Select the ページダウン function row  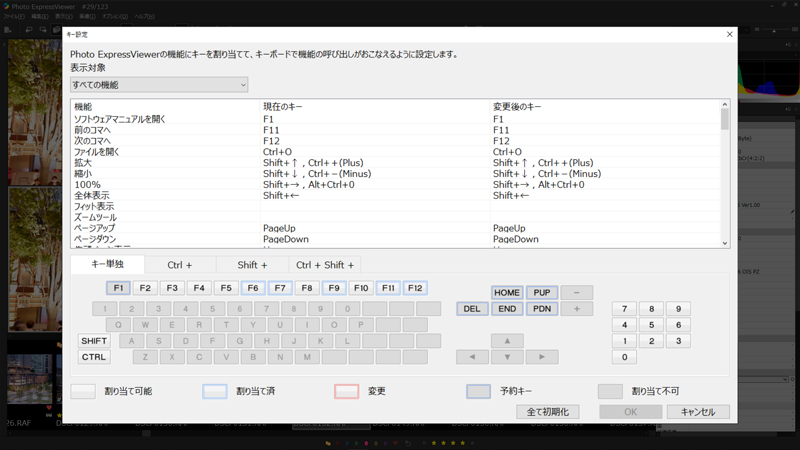pyautogui.click(x=395, y=239)
